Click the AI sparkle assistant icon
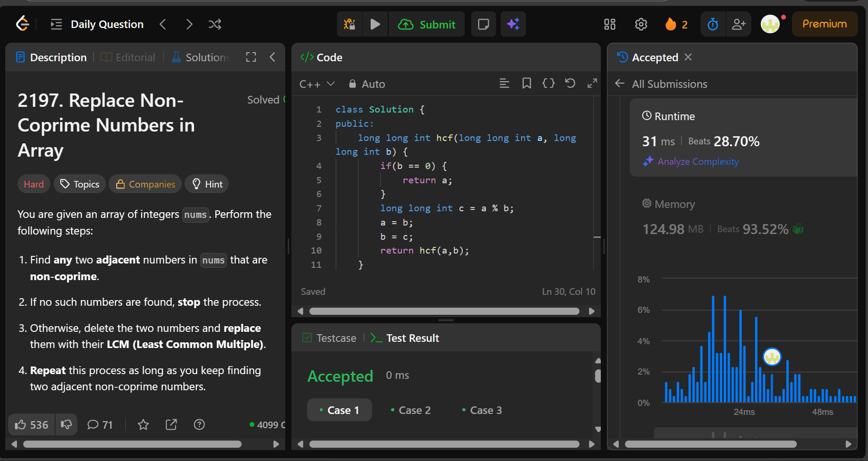The image size is (868, 461). (513, 24)
